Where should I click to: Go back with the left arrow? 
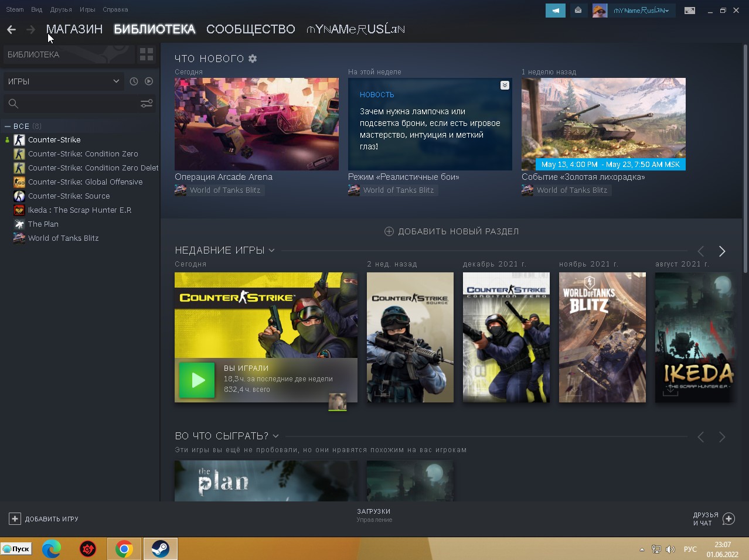12,29
